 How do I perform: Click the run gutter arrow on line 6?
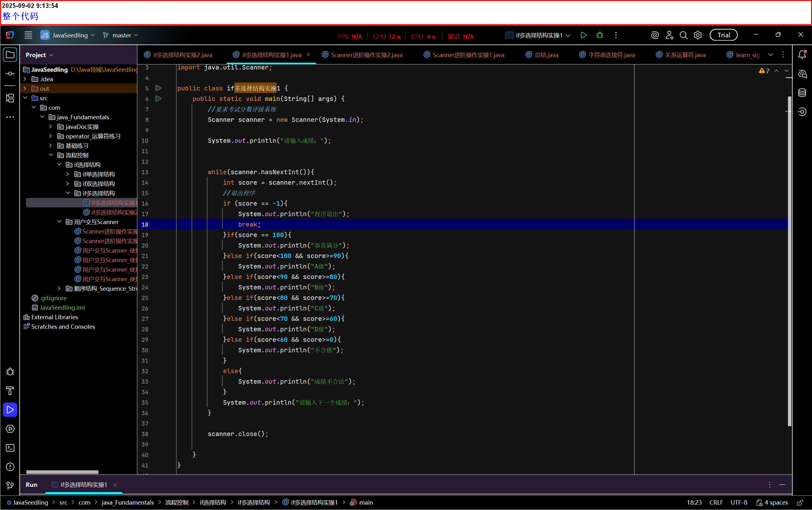pos(158,98)
